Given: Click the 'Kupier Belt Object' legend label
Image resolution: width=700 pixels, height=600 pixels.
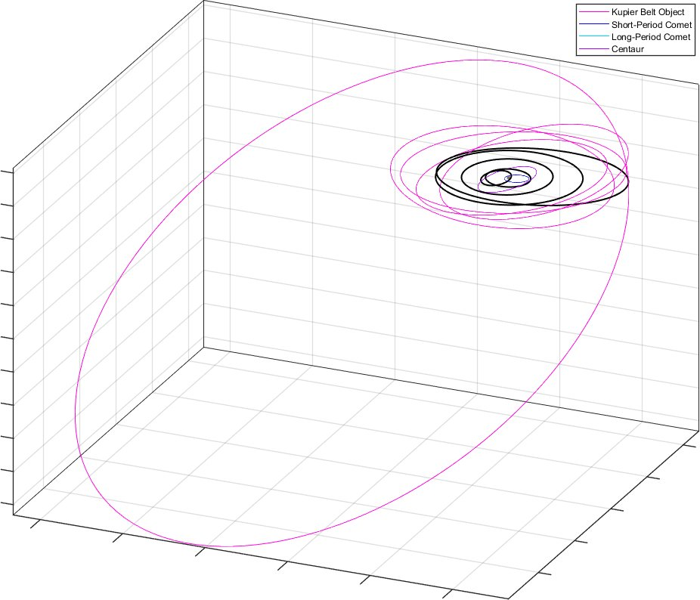Looking at the screenshot, I should 647,12.
